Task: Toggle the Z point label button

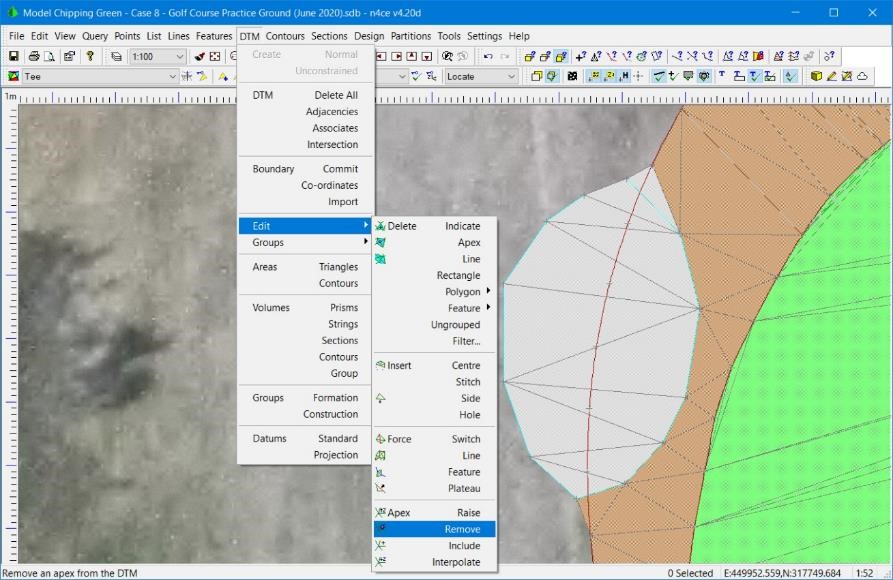Action: pyautogui.click(x=609, y=76)
